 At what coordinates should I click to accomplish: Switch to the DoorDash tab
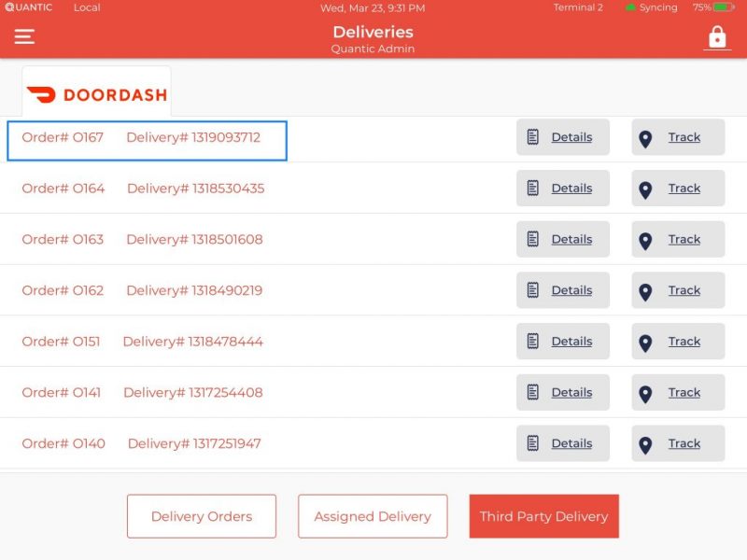pos(96,91)
